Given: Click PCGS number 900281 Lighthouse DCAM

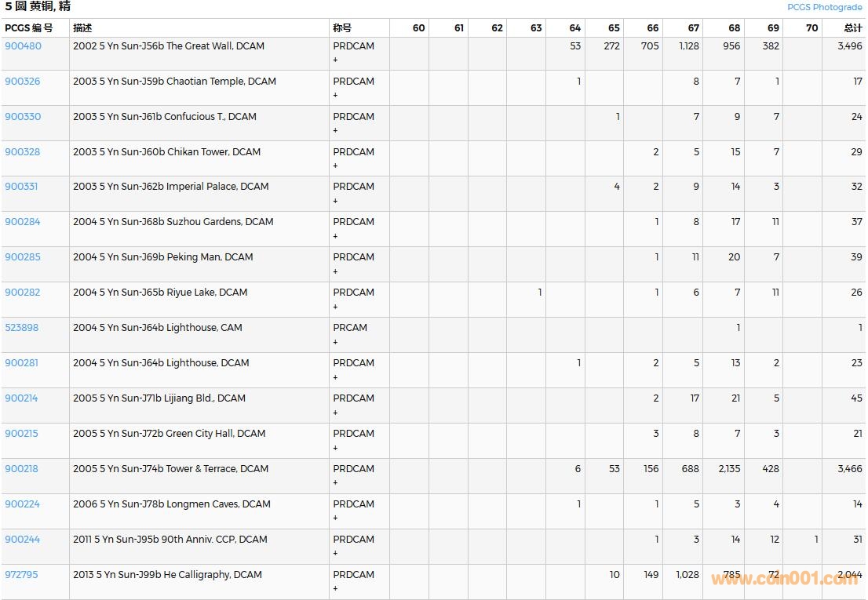Looking at the screenshot, I should tap(21, 363).
